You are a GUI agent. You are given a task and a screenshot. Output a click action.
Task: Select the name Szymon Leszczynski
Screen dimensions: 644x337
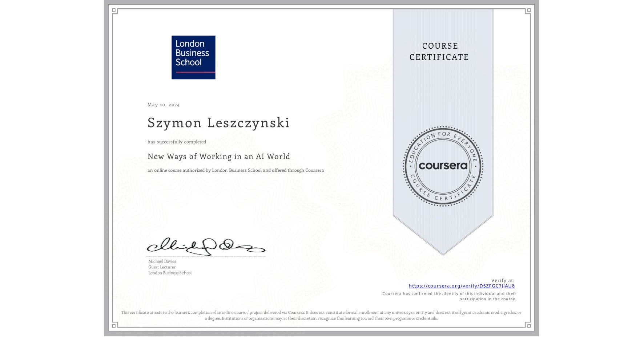click(218, 123)
